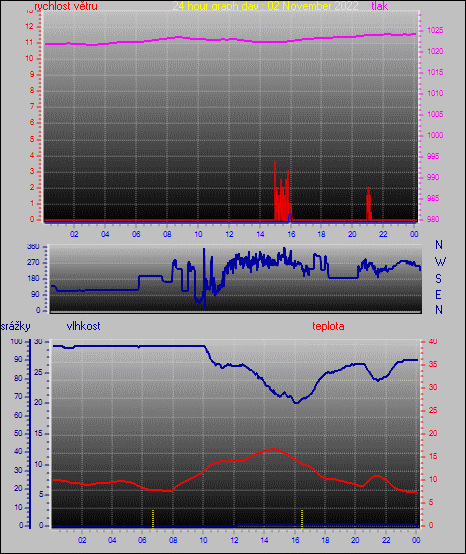Click the 40 value on temperature axis
This screenshot has height=554, width=466.
pos(433,341)
